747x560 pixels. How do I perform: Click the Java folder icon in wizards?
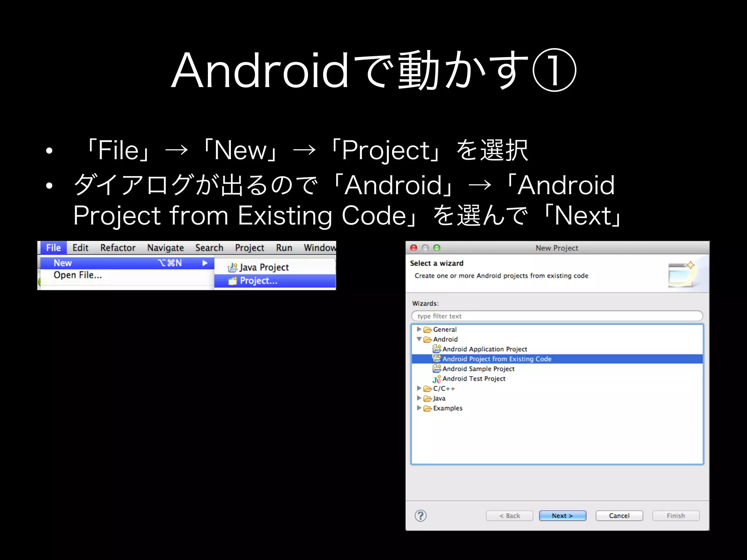[427, 398]
